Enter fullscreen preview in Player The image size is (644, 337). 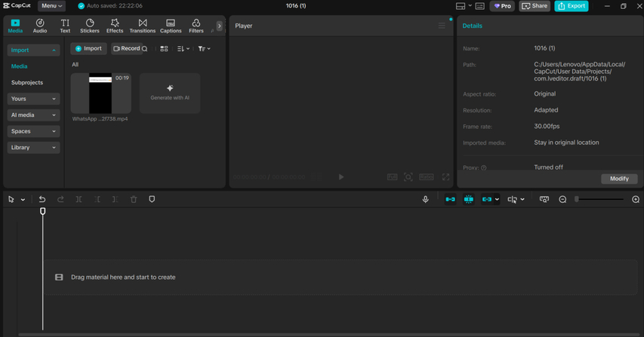[x=445, y=177]
